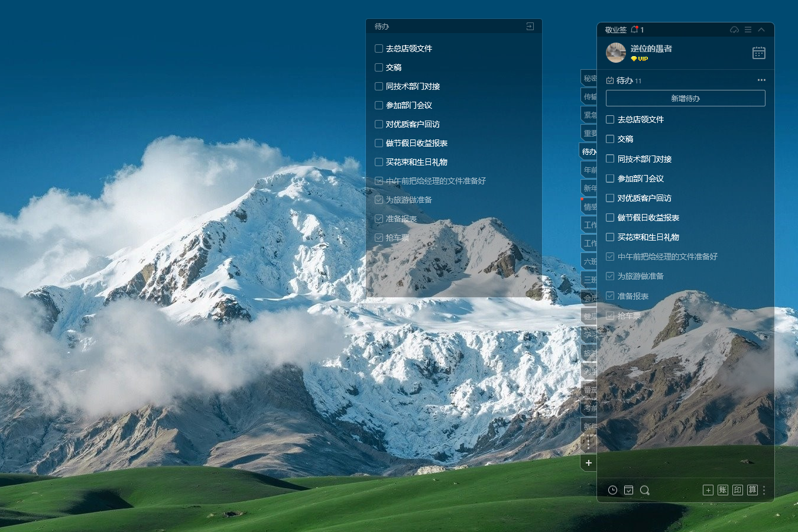This screenshot has width=798, height=532.
Task: Click the user avatar picture
Action: pyautogui.click(x=616, y=53)
